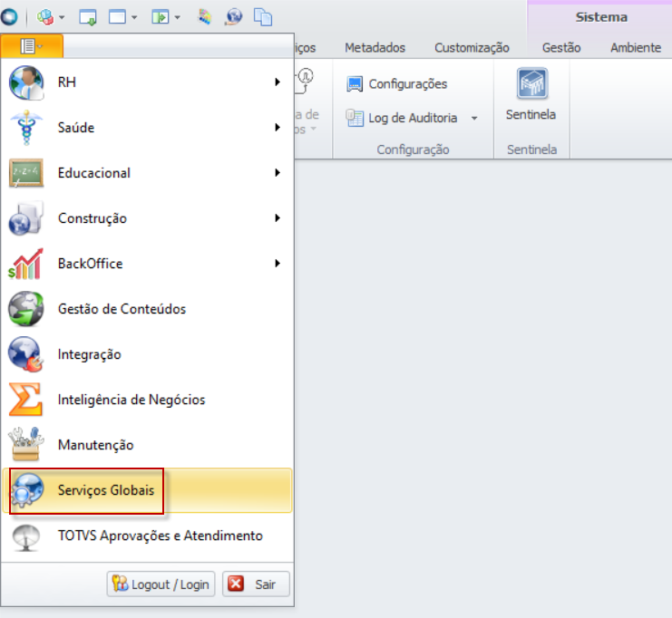Image resolution: width=672 pixels, height=618 pixels.
Task: Click the Saúde caduceus icon
Action: pos(26,128)
